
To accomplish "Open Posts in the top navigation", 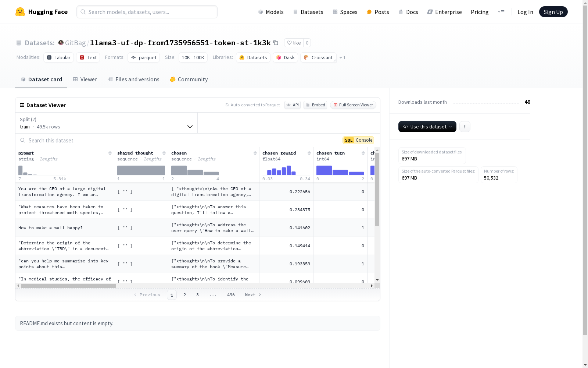I will (x=378, y=12).
